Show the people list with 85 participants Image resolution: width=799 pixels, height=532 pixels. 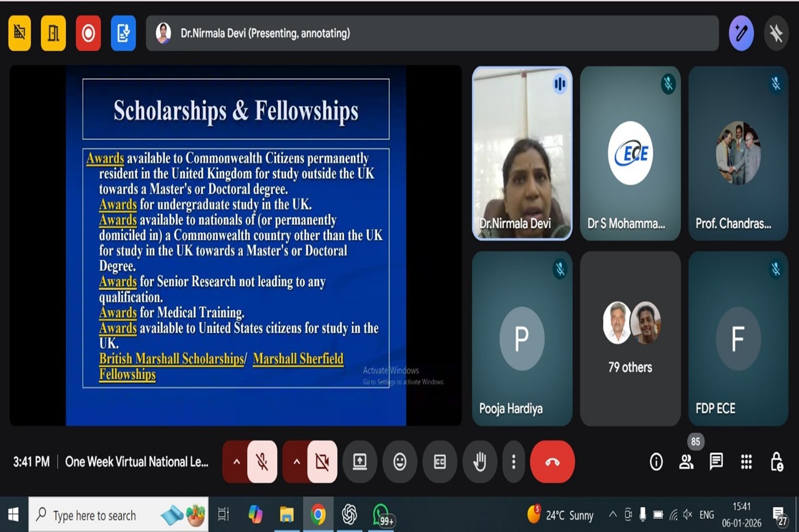click(686, 462)
